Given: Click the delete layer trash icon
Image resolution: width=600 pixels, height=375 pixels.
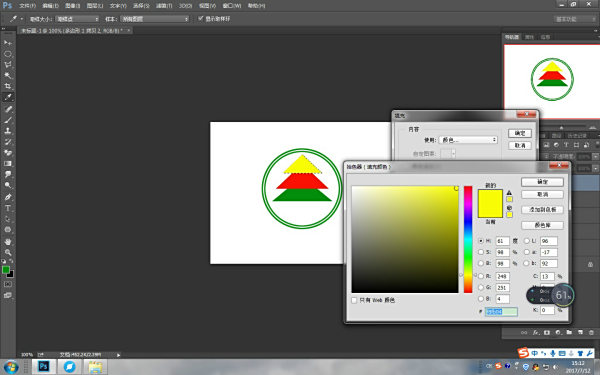Looking at the screenshot, I should point(591,333).
